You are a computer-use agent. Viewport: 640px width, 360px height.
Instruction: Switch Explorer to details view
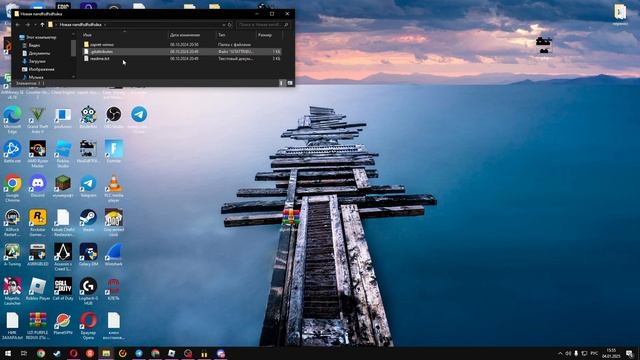[281, 83]
